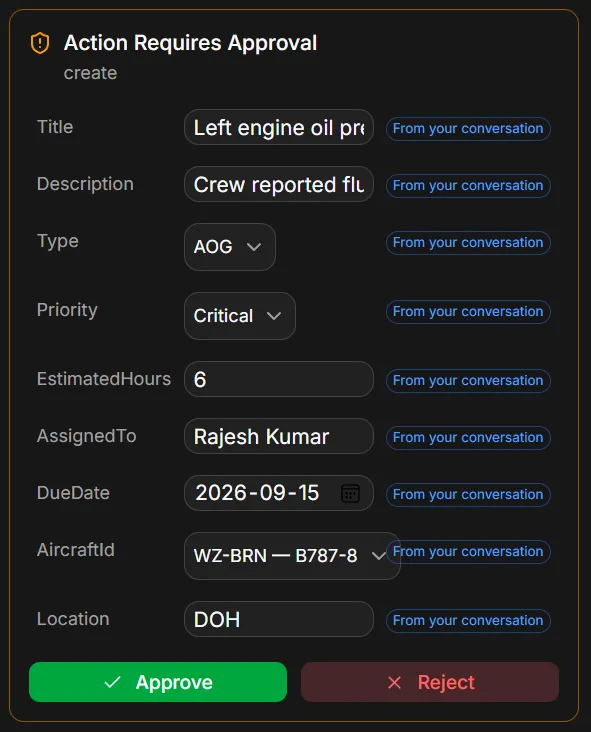Edit the Location DOH field

click(279, 619)
